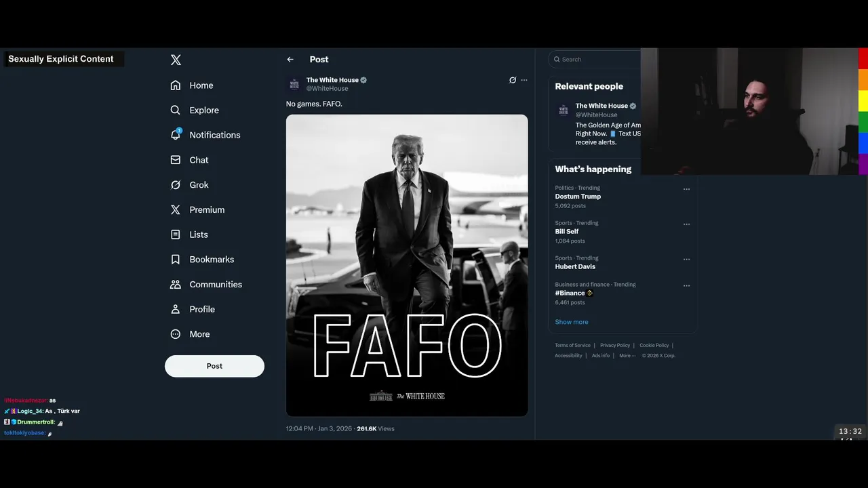868x488 pixels.
Task: Click the Notifications bell icon
Action: [176, 135]
